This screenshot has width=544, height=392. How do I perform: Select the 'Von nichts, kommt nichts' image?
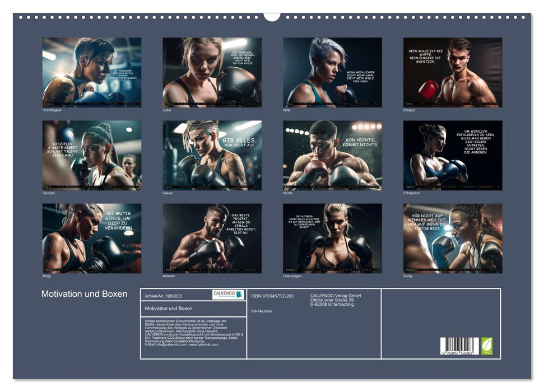(x=332, y=155)
